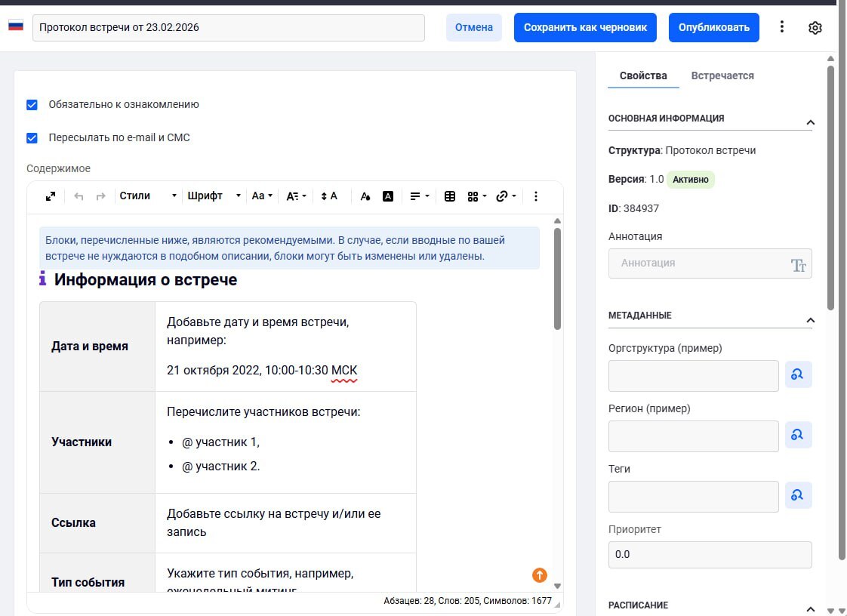This screenshot has height=616, width=847.
Task: Collapse the МЕТАДАННЫЕ section
Action: point(810,320)
